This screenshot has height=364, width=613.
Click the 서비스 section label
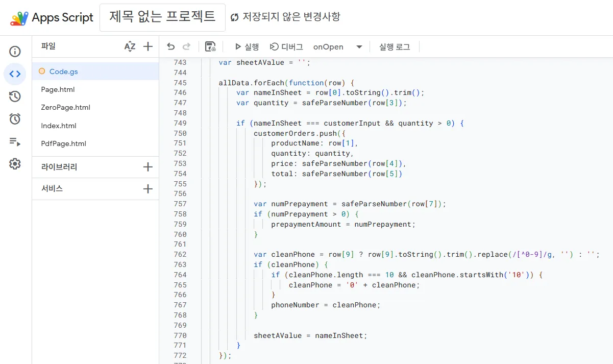click(52, 189)
